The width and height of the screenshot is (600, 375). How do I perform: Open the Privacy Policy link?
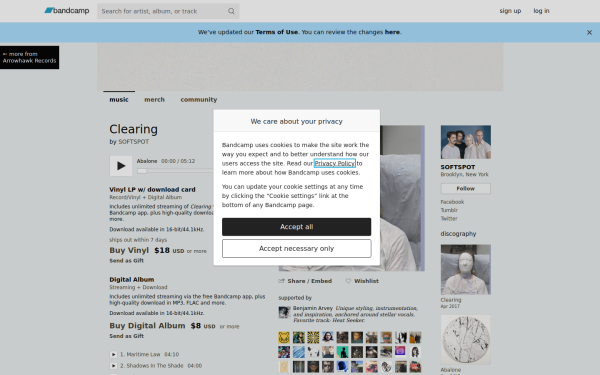click(334, 163)
